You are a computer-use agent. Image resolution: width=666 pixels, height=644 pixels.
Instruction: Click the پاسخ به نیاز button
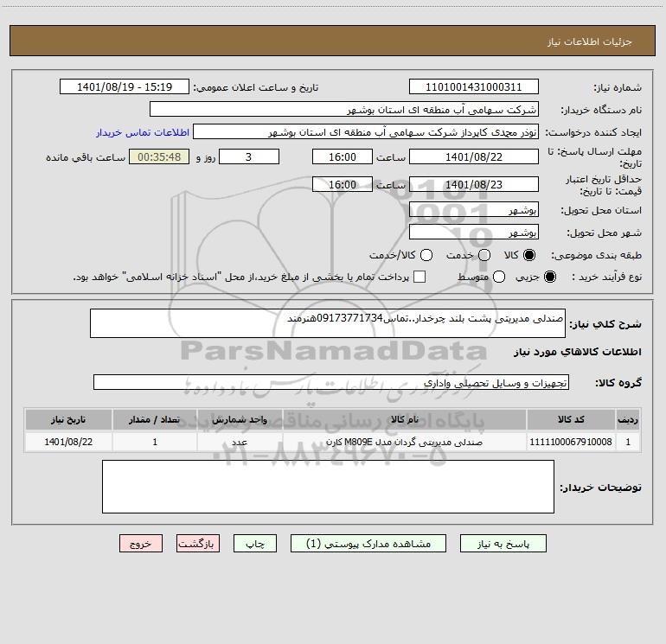(503, 544)
